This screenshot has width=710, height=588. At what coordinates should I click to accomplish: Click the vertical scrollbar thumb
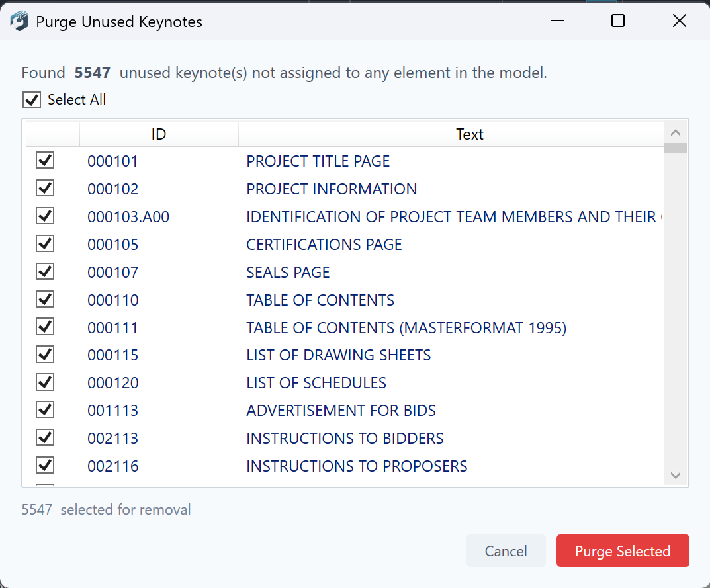(x=676, y=148)
